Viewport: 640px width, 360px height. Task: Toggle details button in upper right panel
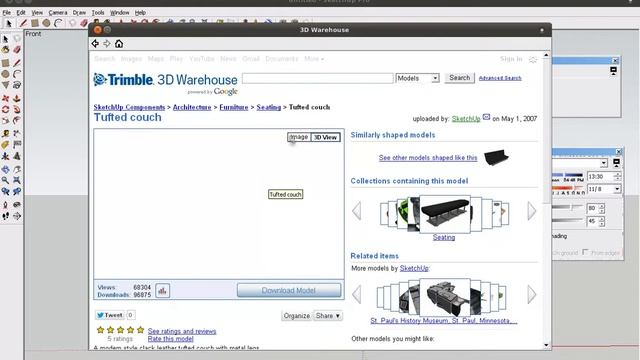click(x=613, y=71)
